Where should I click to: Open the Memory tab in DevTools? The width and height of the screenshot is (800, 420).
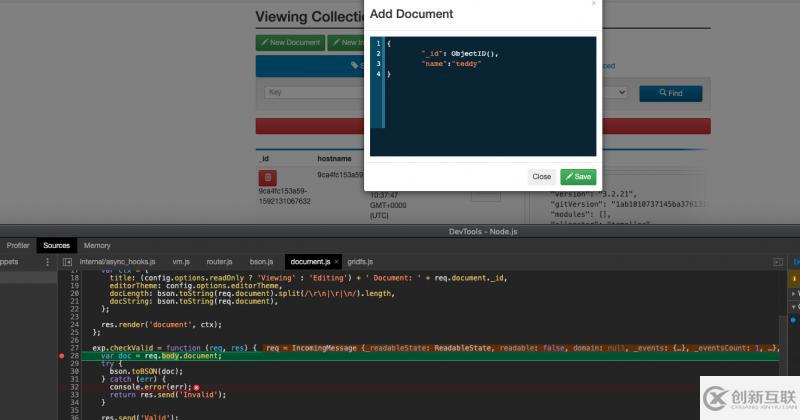coord(97,245)
